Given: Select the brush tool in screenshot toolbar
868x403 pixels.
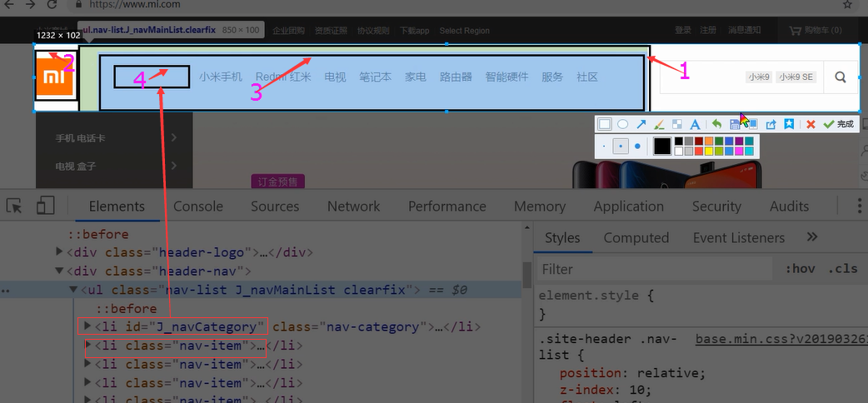Looking at the screenshot, I should pyautogui.click(x=659, y=124).
